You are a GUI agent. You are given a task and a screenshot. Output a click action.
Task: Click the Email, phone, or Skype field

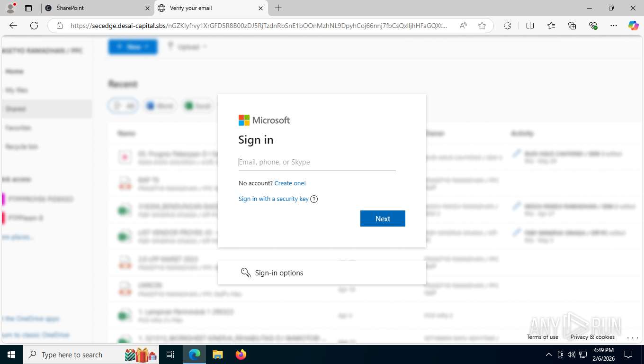tap(317, 162)
